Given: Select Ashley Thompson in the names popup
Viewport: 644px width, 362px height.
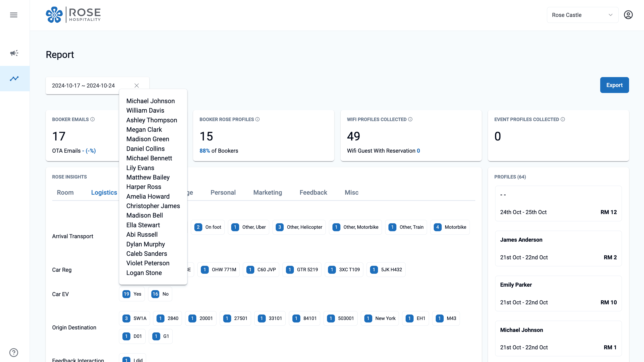Looking at the screenshot, I should pyautogui.click(x=152, y=120).
